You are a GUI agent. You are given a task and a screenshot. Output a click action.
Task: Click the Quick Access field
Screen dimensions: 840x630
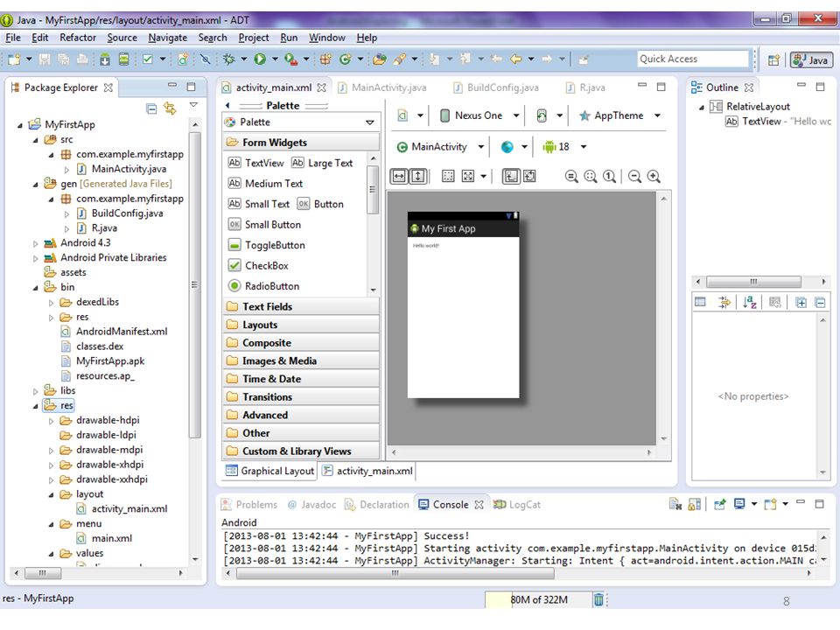692,59
